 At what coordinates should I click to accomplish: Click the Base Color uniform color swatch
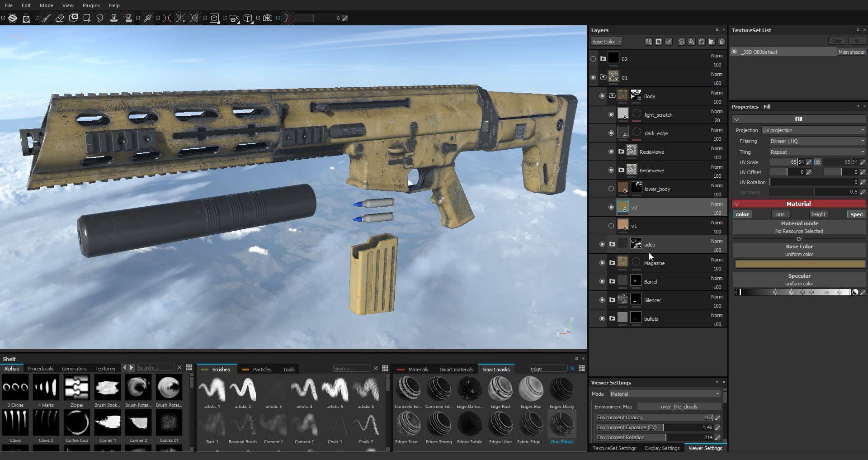[800, 264]
